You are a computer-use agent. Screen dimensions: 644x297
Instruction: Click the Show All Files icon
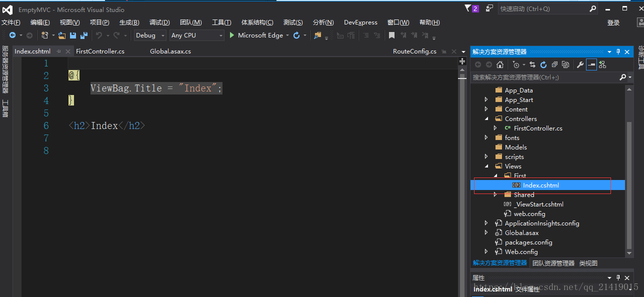pos(565,64)
